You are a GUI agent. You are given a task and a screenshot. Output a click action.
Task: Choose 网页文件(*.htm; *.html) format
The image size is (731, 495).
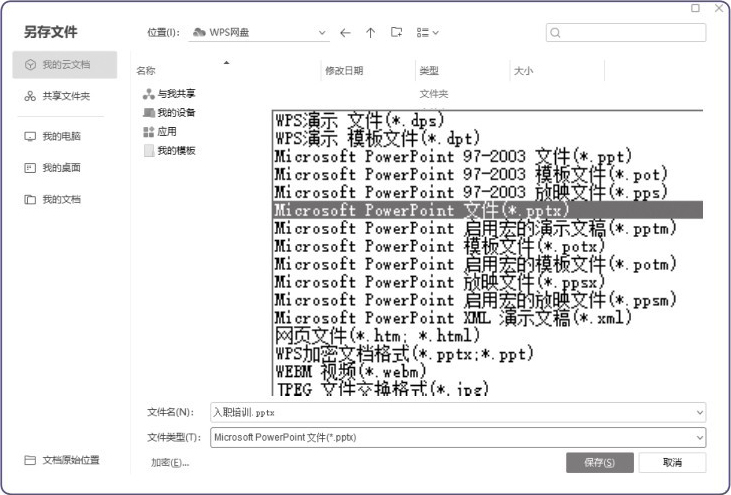(x=488, y=336)
